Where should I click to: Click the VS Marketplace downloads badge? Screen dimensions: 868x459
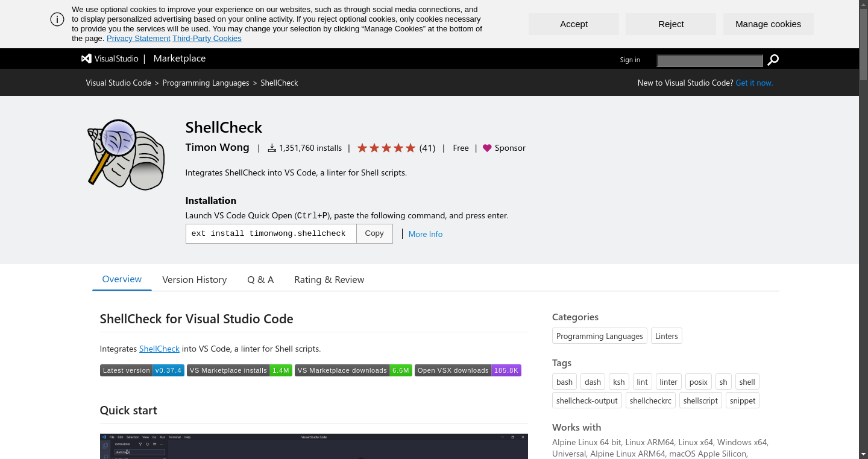353,370
